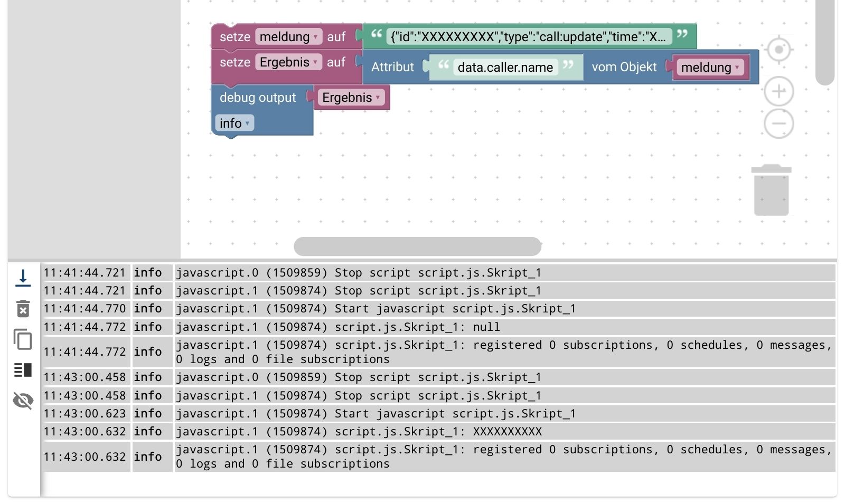The image size is (845, 504).
Task: Edit the 'data.caller.name' attribute text field
Action: click(505, 67)
